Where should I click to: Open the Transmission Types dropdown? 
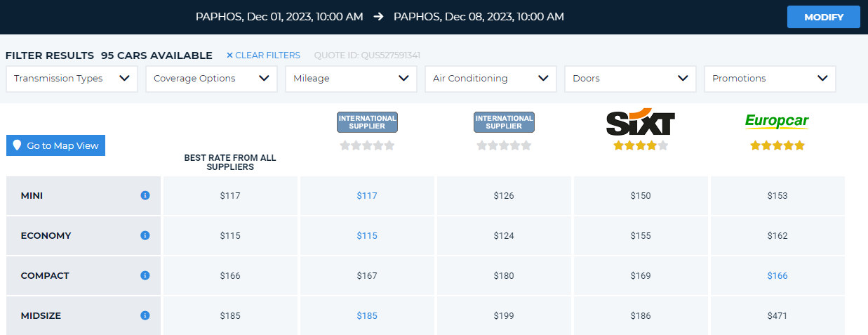click(72, 79)
